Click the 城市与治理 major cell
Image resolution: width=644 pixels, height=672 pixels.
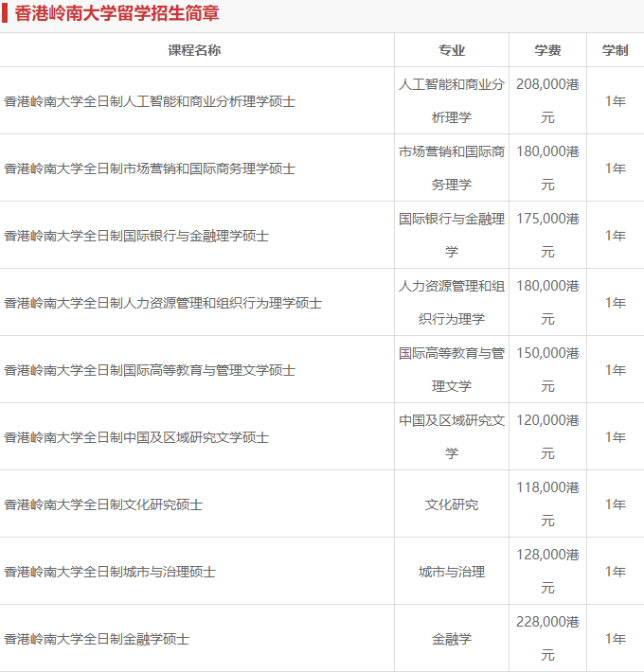click(x=452, y=572)
